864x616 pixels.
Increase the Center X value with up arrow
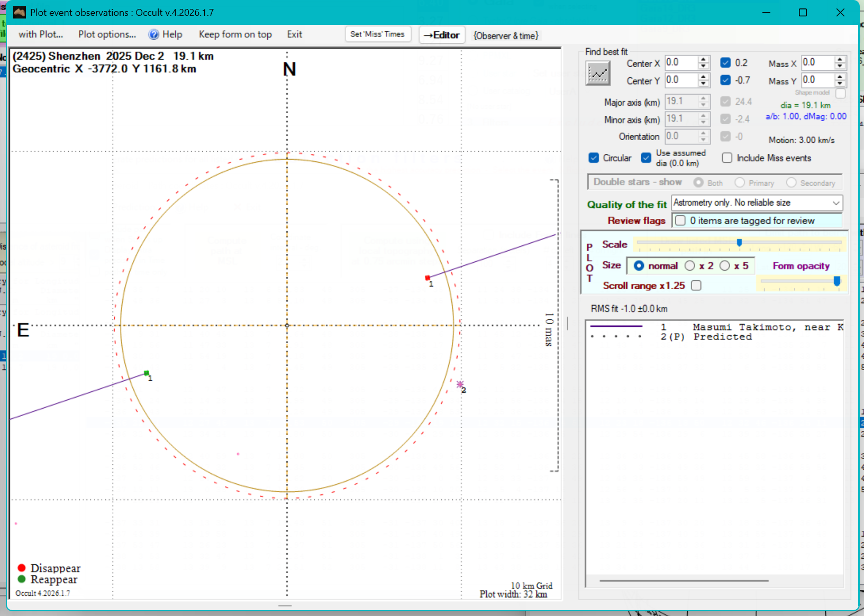click(703, 59)
